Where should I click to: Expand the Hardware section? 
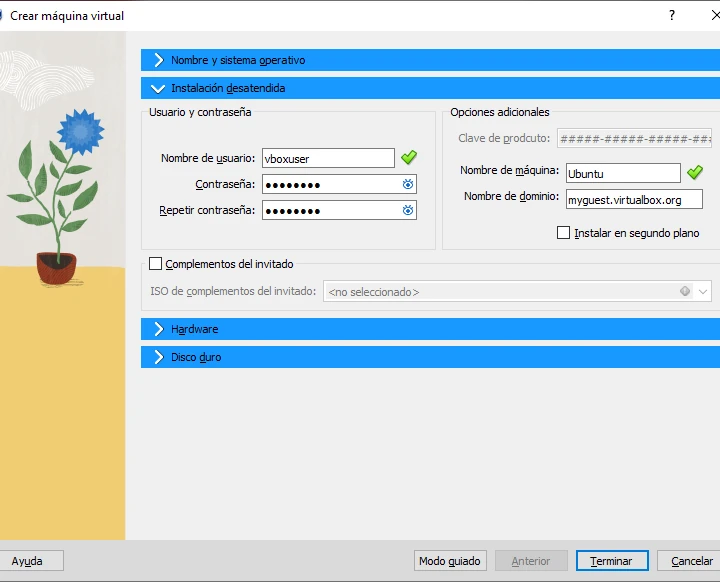[430, 329]
